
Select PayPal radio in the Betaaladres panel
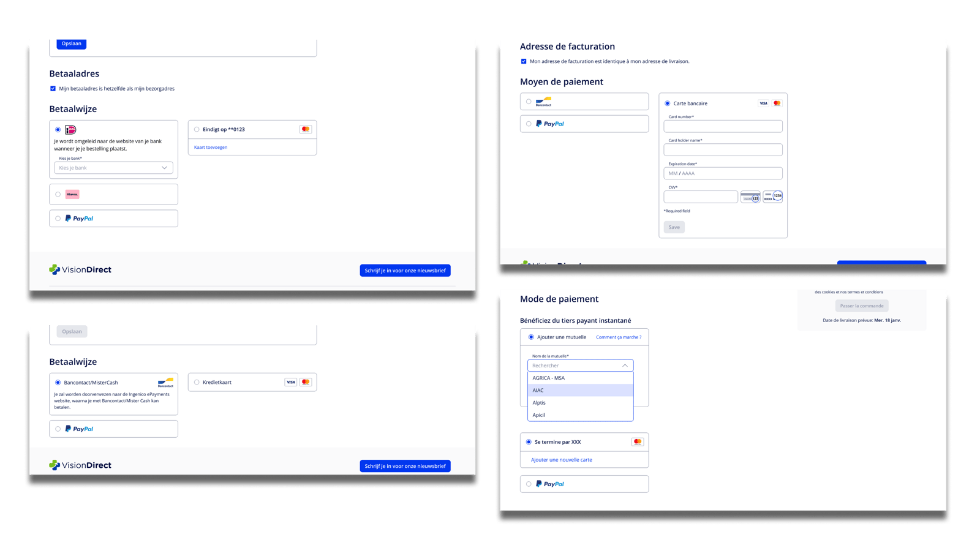point(58,219)
